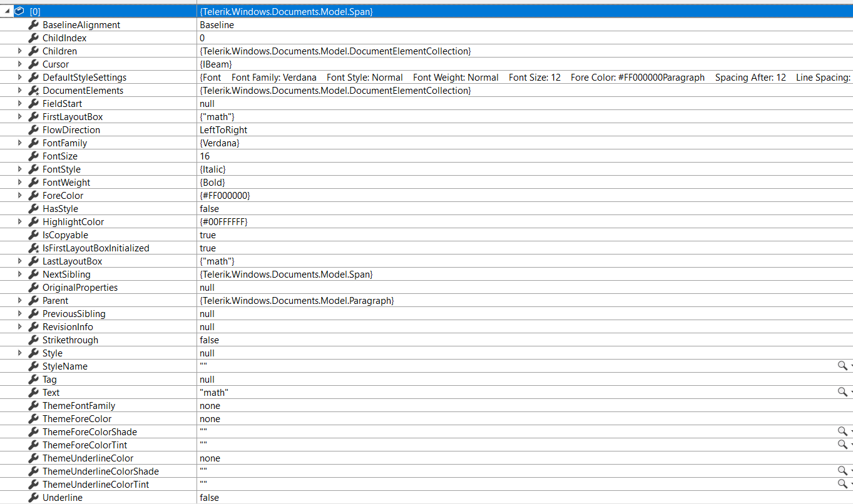
Task: Click the wrench icon beside ThemeForeColor
Action: (x=34, y=419)
